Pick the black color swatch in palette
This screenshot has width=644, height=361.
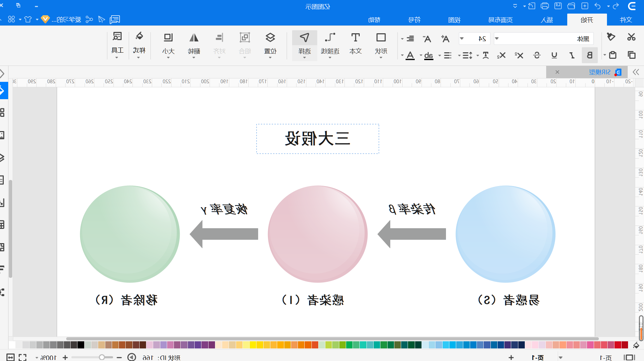(81, 345)
